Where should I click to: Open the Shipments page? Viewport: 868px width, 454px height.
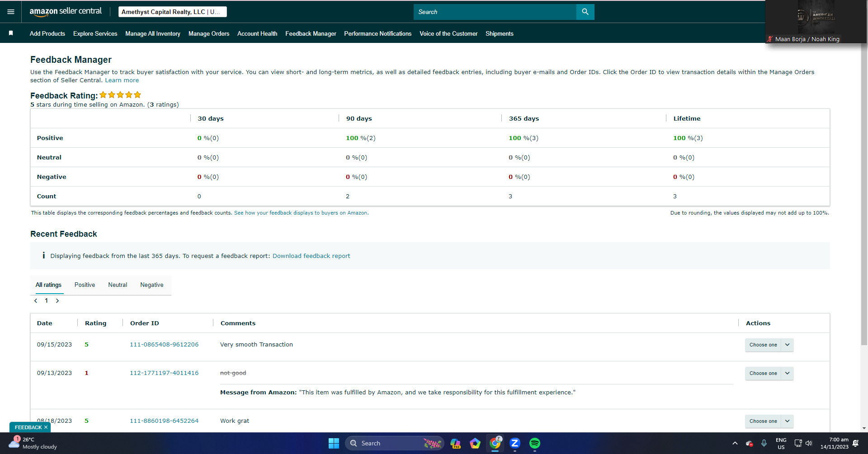[x=500, y=33]
